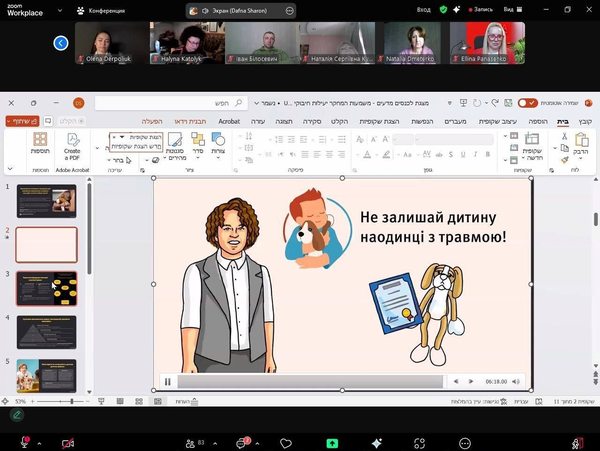
Task: Open the Zoom participants panel
Action: point(191,442)
